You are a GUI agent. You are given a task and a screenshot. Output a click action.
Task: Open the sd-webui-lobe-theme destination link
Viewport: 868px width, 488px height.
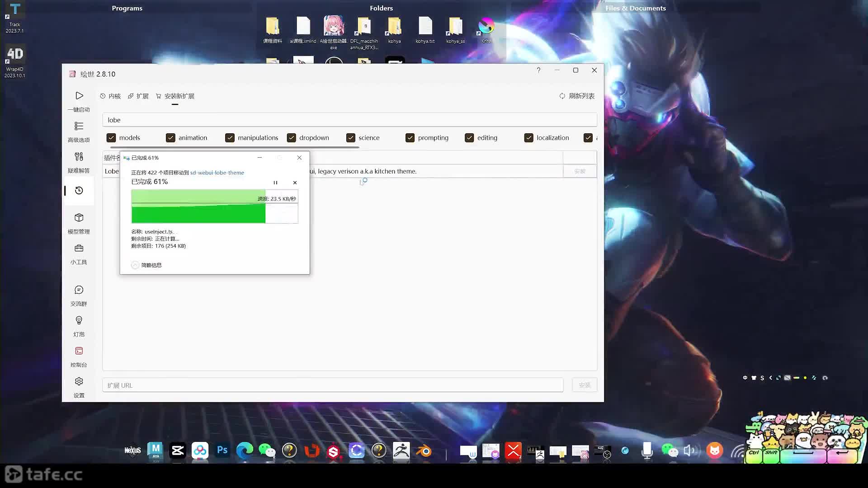(217, 173)
